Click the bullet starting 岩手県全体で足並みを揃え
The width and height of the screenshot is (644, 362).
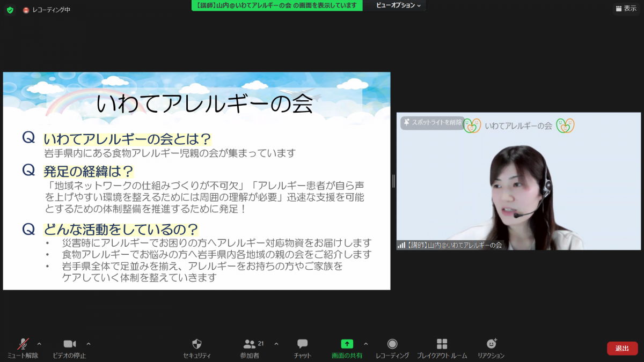tap(202, 272)
